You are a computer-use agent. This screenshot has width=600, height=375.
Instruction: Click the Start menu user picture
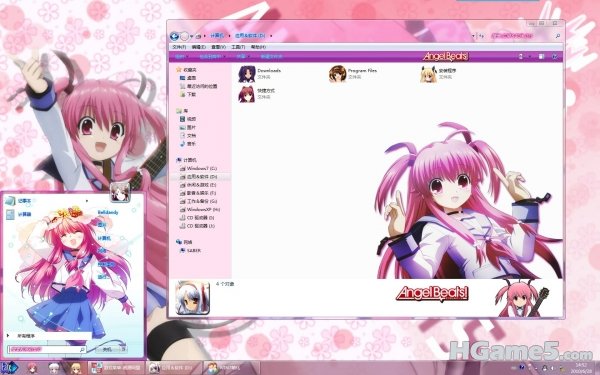click(x=120, y=192)
